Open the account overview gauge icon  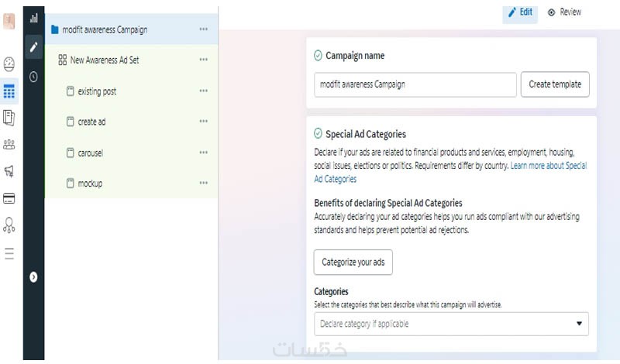9,64
